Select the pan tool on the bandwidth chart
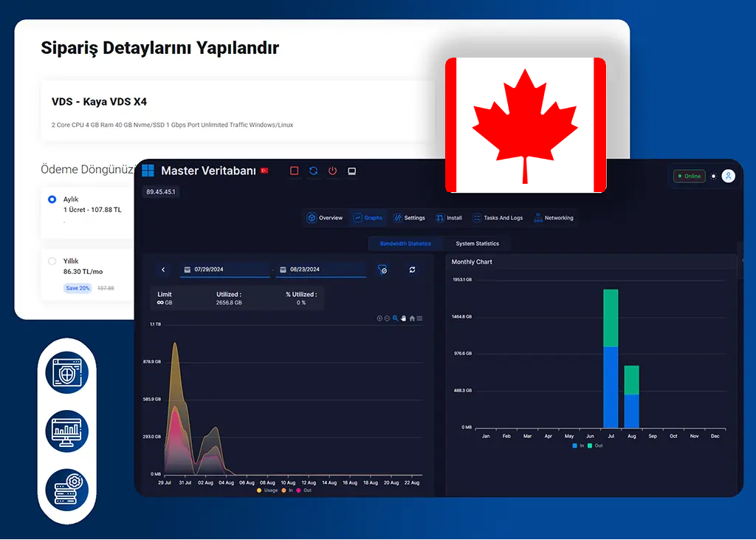The height and width of the screenshot is (540, 756). (403, 318)
